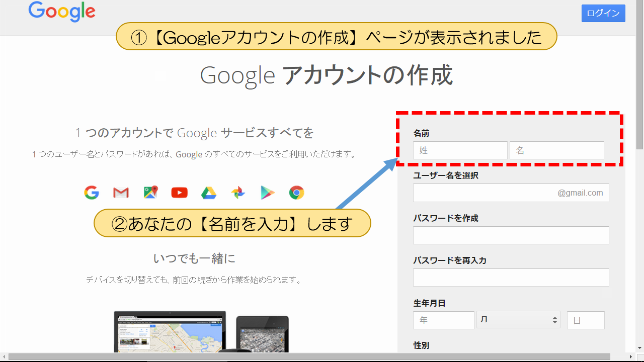Click the username field ending in @gmail.com
This screenshot has height=362, width=644.
[511, 193]
